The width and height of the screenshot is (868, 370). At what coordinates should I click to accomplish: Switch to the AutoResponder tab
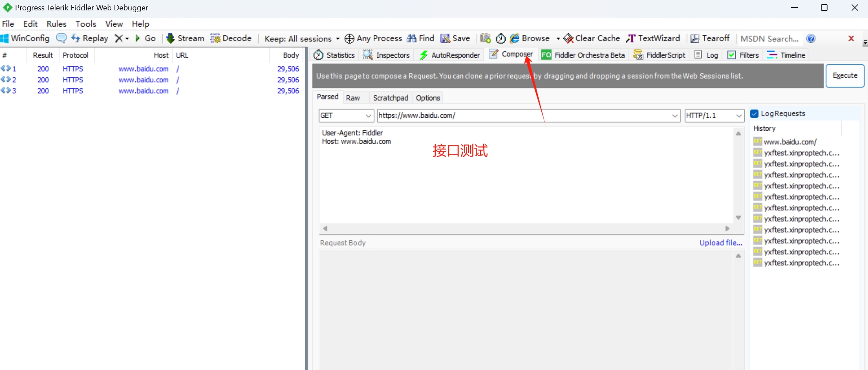(x=450, y=55)
